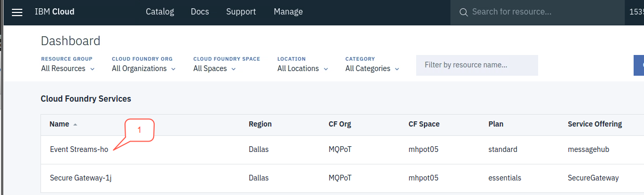Viewport: 644px width, 195px height.
Task: Click the Region column header
Action: pyautogui.click(x=260, y=124)
